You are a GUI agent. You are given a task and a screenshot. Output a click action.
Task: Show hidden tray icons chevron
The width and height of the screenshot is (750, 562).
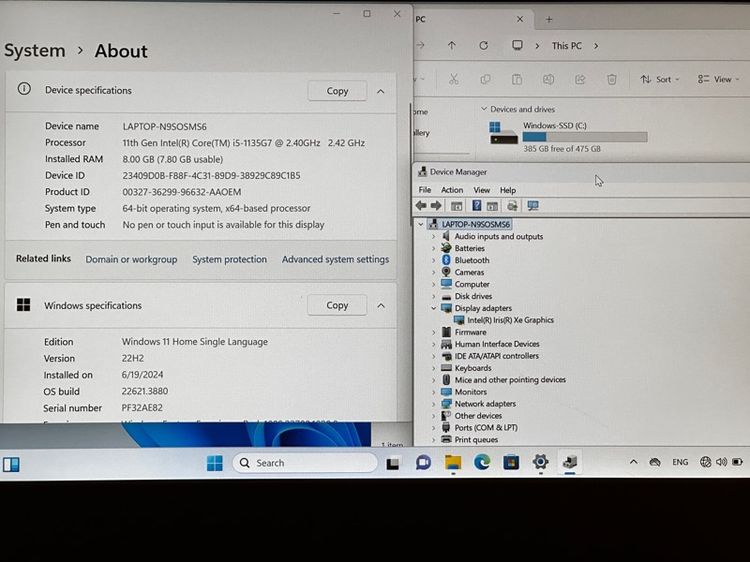click(x=633, y=462)
